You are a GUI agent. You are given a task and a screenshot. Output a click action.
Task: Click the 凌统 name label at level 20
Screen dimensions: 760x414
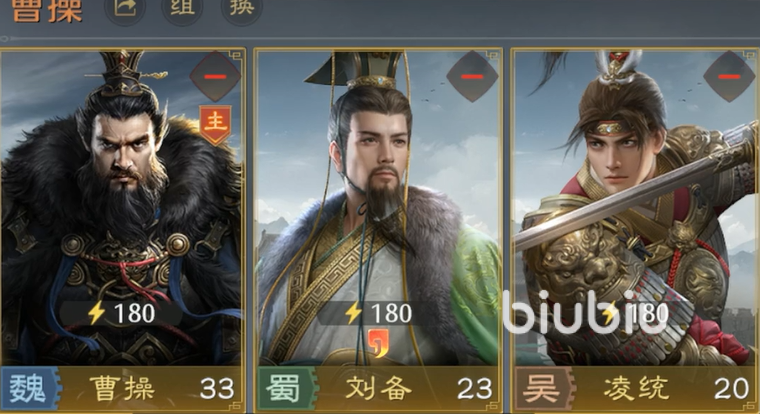coord(636,389)
